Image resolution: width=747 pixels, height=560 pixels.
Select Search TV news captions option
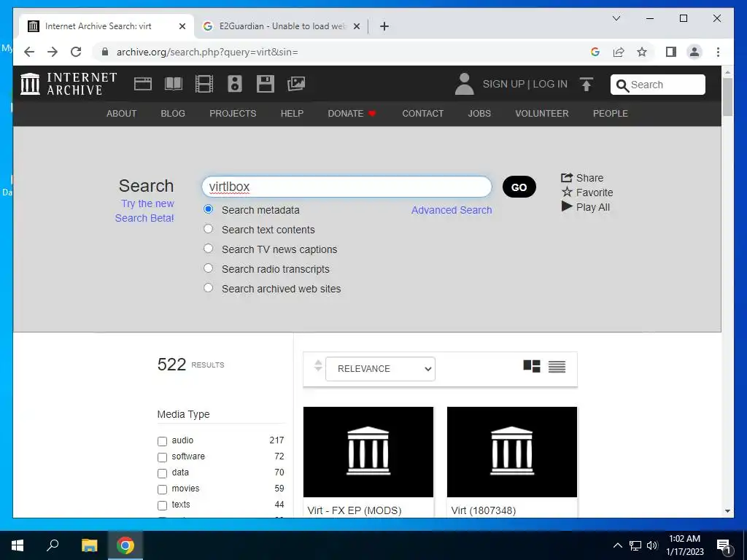208,248
